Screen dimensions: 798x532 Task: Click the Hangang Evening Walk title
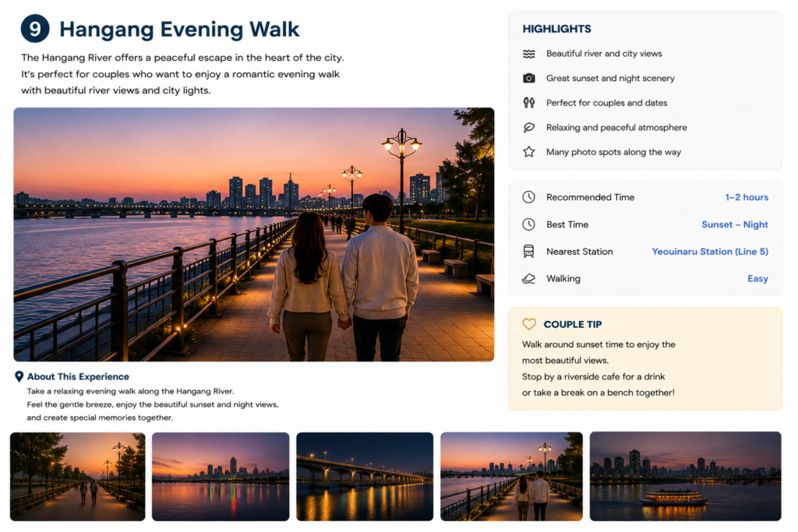179,29
